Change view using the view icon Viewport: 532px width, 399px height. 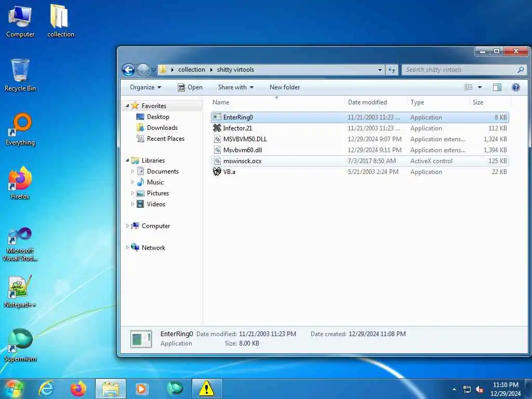(x=469, y=87)
